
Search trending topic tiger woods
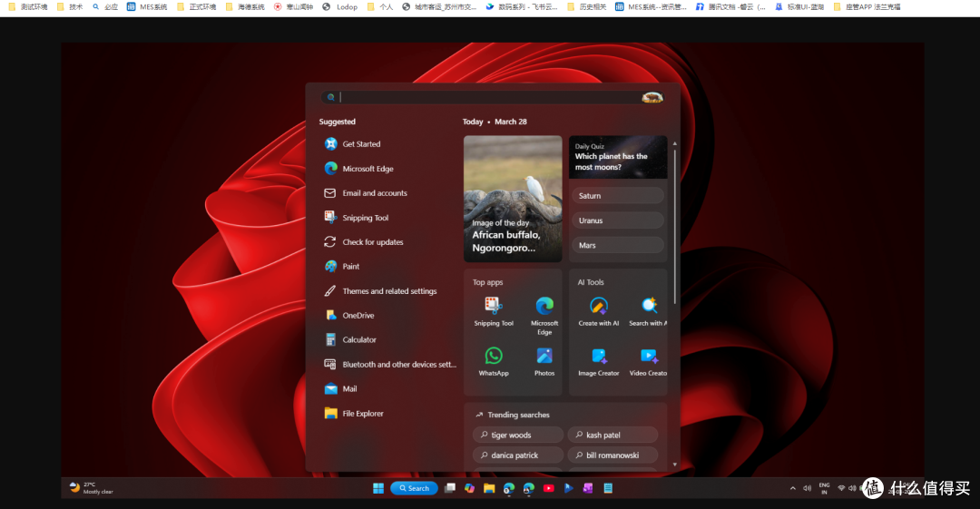coord(518,435)
